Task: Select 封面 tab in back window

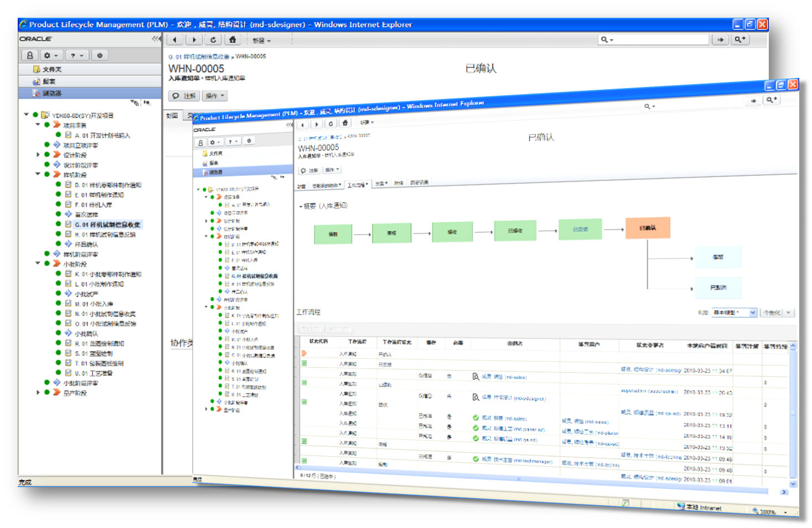Action: tap(172, 116)
